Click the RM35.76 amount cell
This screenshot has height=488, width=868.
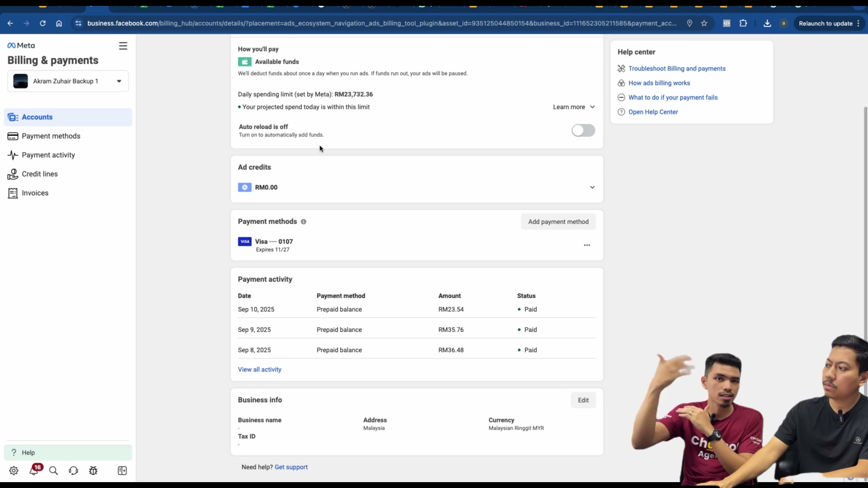coord(451,330)
